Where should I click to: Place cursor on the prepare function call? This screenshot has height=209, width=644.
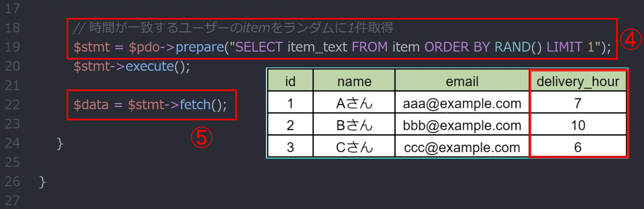(x=200, y=47)
